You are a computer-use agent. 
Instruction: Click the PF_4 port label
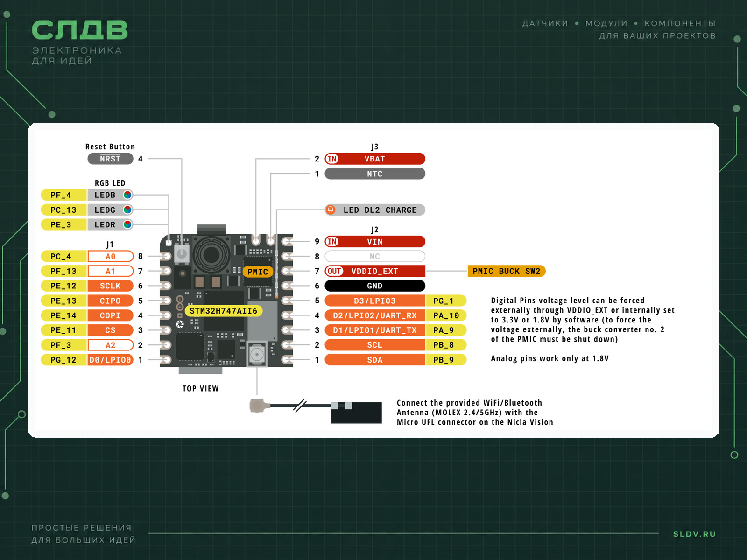point(63,195)
